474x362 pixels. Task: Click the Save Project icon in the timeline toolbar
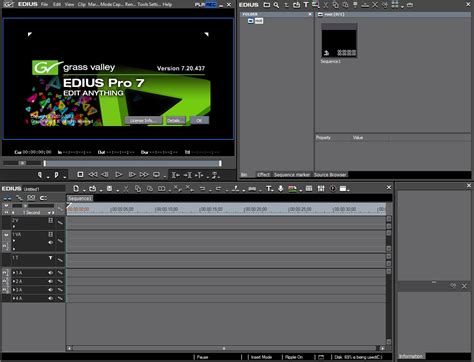[x=109, y=189]
